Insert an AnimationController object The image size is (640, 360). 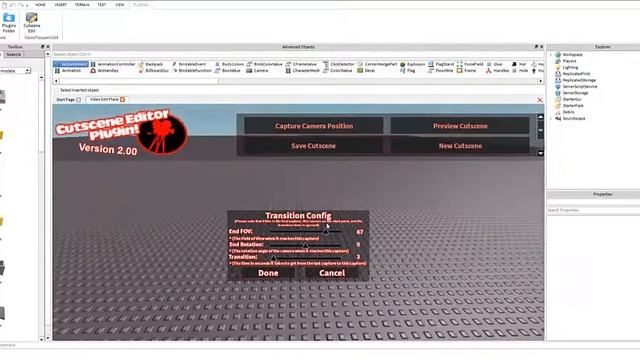pos(113,64)
